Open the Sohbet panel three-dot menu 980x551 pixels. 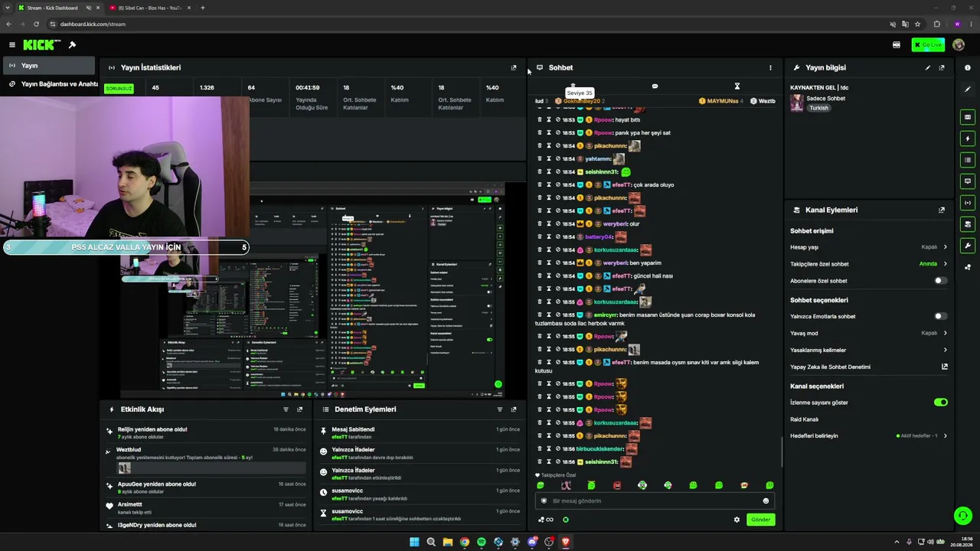coord(770,67)
